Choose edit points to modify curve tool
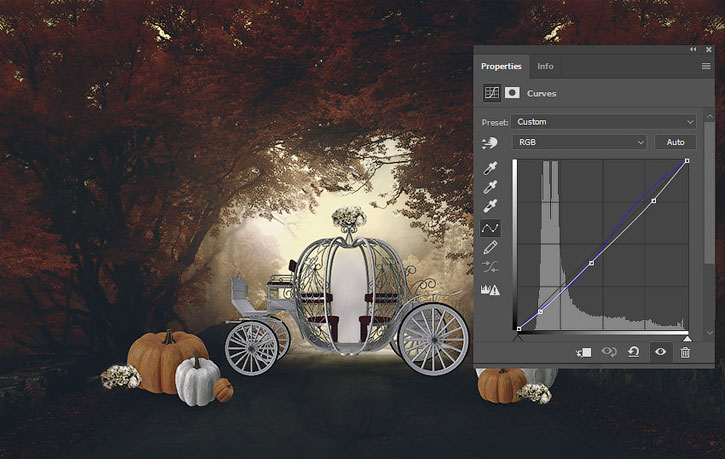The image size is (725, 459). coord(490,227)
